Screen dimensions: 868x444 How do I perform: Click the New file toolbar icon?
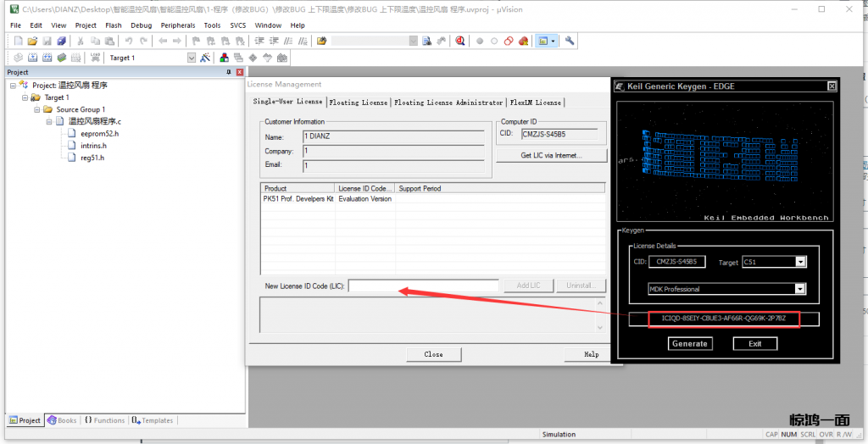click(x=18, y=41)
